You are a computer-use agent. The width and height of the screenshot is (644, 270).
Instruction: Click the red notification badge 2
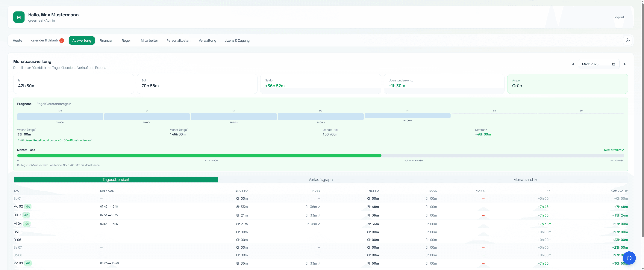click(x=61, y=41)
